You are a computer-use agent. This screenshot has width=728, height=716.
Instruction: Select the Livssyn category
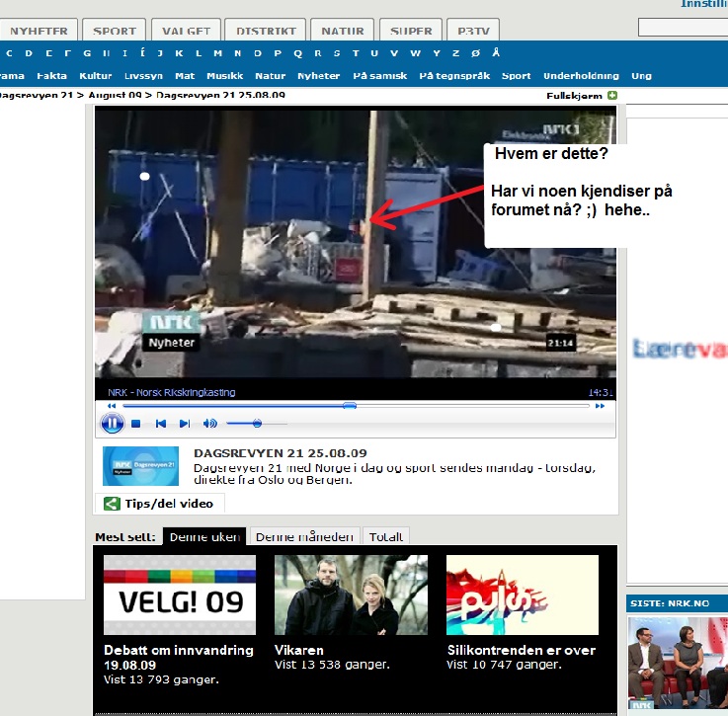143,76
